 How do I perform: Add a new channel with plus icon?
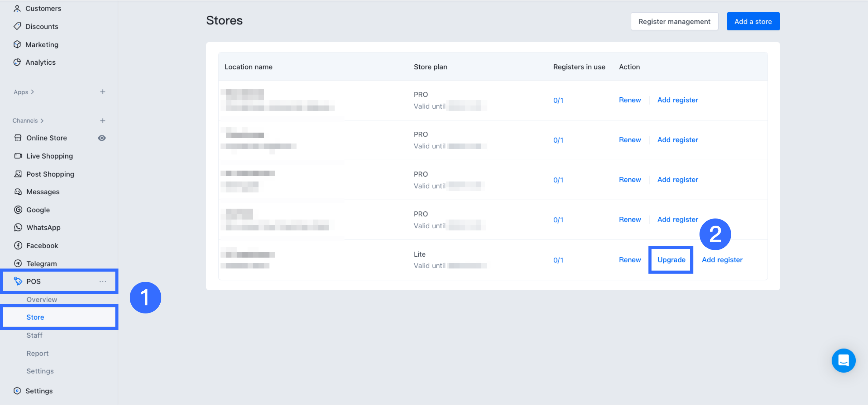tap(103, 121)
